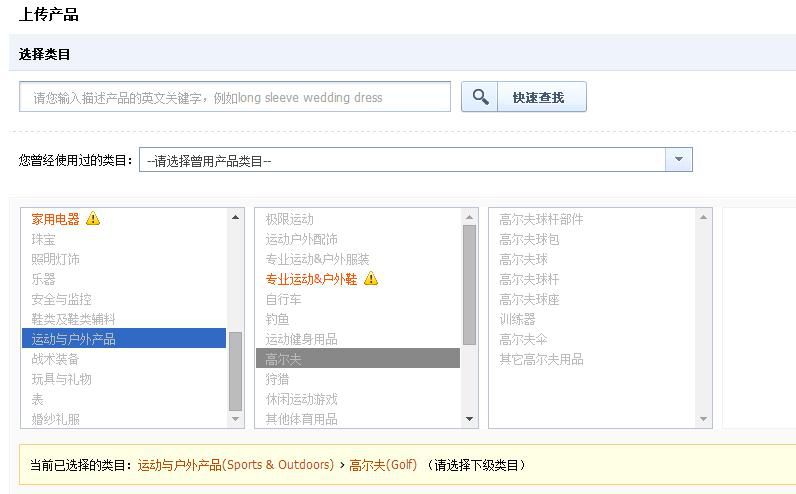Click the magnifying glass search icon

480,96
